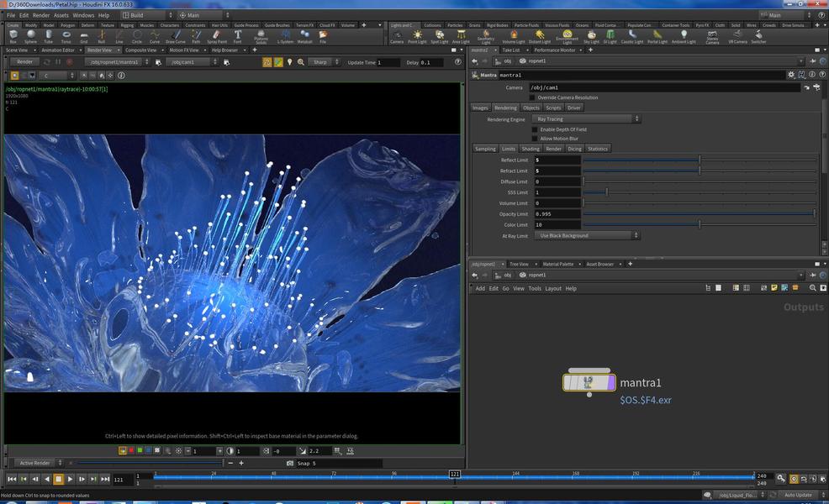
Task: Click the VR Camera shelf tool
Action: pyautogui.click(x=737, y=36)
